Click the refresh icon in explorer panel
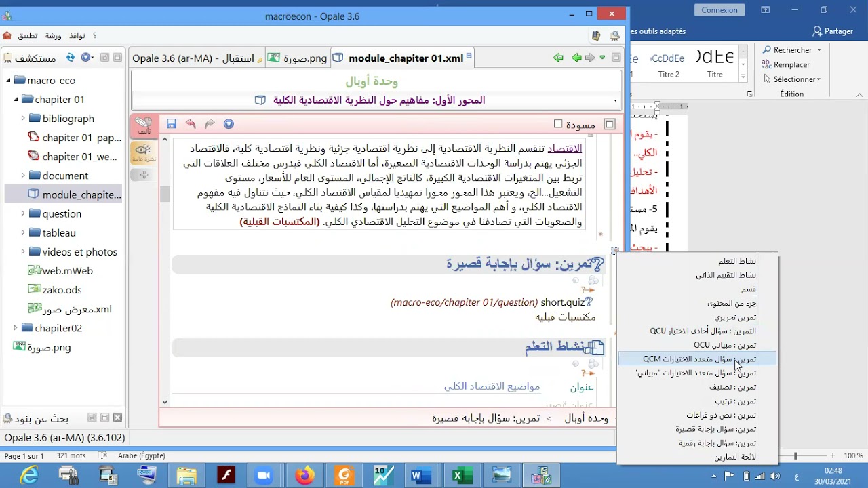The width and height of the screenshot is (868, 488). point(71,58)
